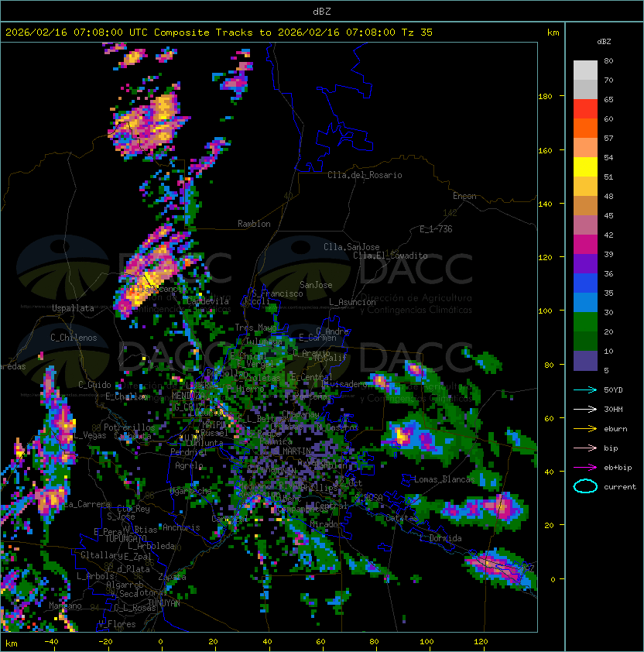Click the '-40' tick on horizontal axis
Viewport: 644px width, 652px height.
click(51, 642)
